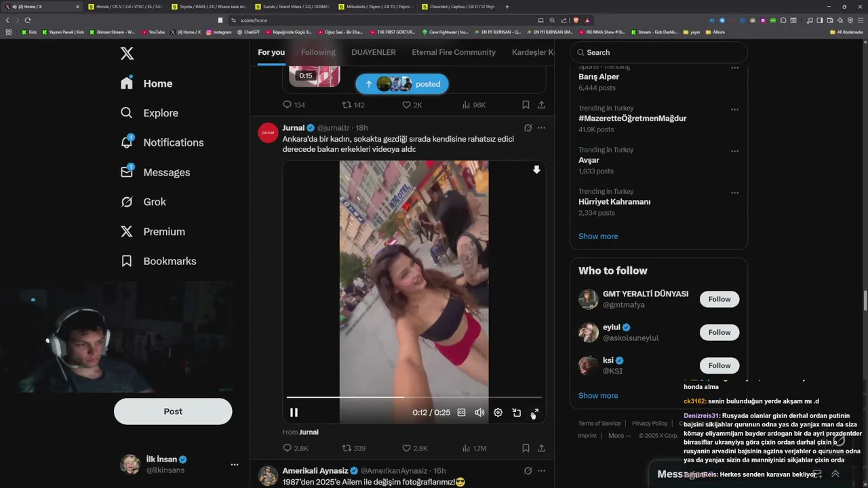Follow GMT YERALTİ DÜNYASI

pyautogui.click(x=719, y=299)
